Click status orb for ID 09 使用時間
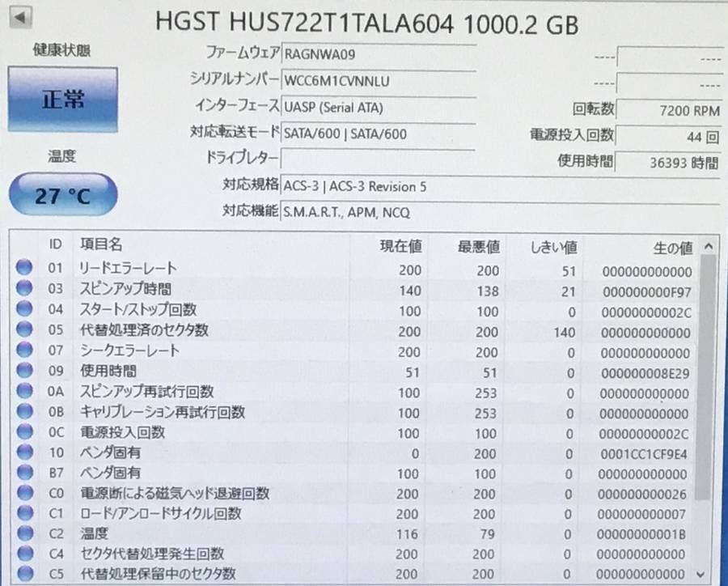The image size is (728, 586). click(x=24, y=369)
